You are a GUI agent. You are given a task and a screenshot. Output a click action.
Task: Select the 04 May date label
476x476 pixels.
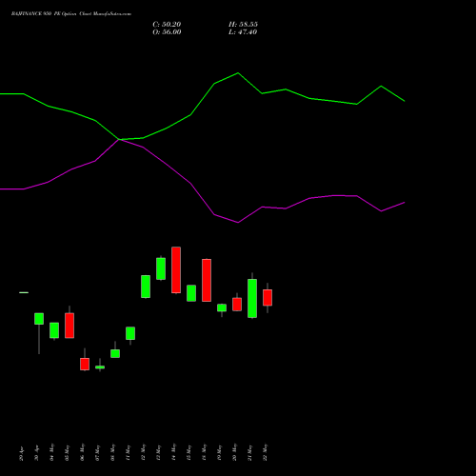51,452
